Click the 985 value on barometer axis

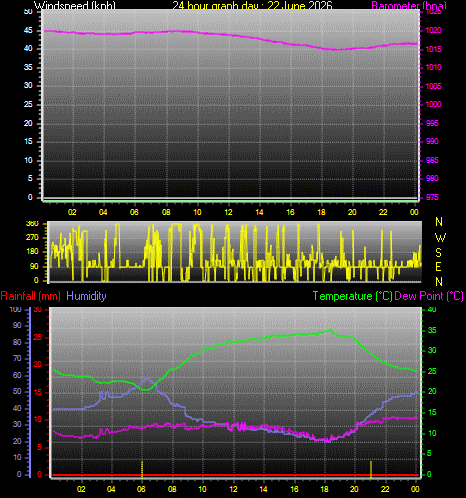tap(432, 160)
